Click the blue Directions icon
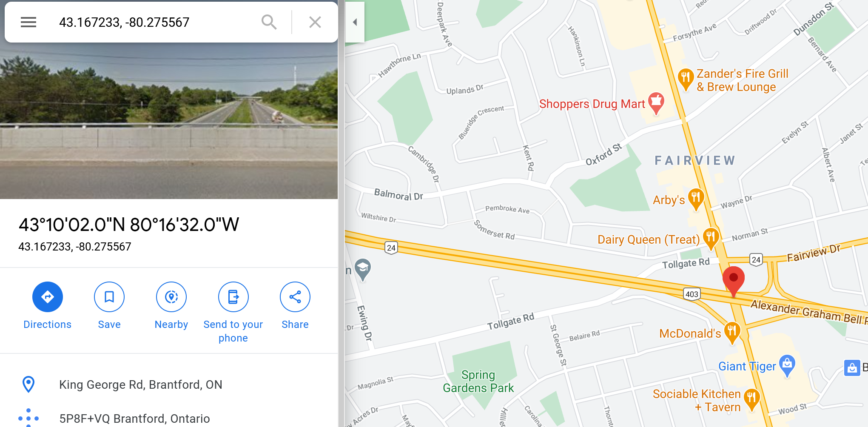Viewport: 868px width, 427px height. pyautogui.click(x=48, y=297)
